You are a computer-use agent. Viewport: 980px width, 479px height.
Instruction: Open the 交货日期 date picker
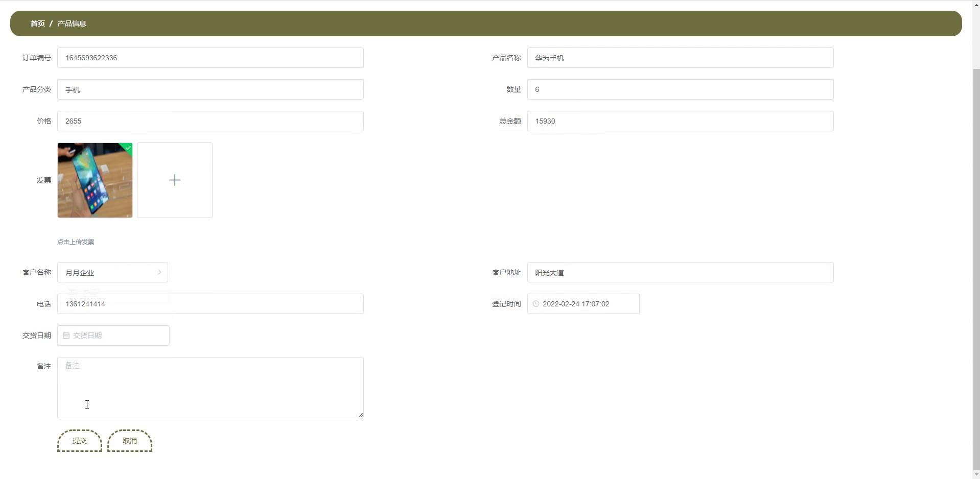118,336
